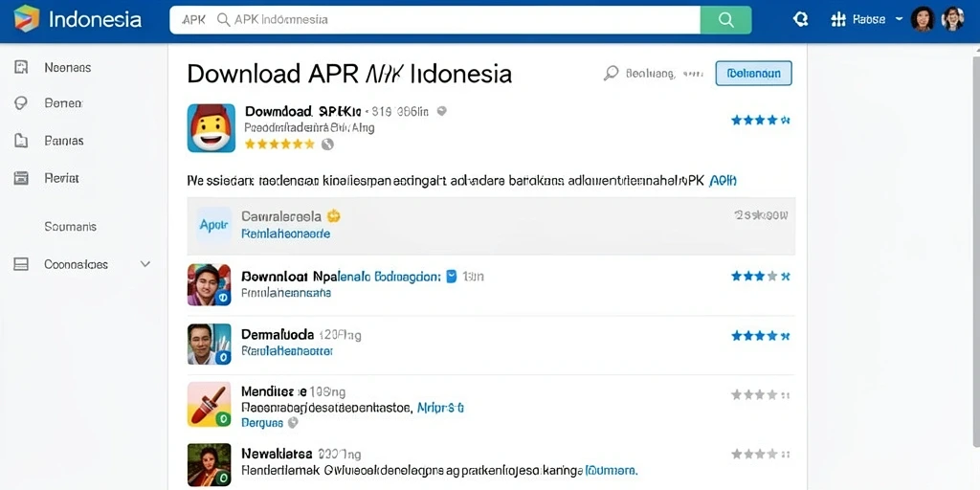980x490 pixels.
Task: Click the Neenaas sidebar icon
Action: click(21, 67)
